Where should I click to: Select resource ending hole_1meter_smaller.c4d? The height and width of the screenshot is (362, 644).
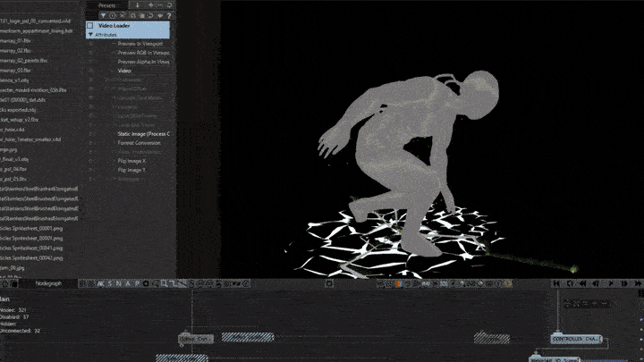30,139
